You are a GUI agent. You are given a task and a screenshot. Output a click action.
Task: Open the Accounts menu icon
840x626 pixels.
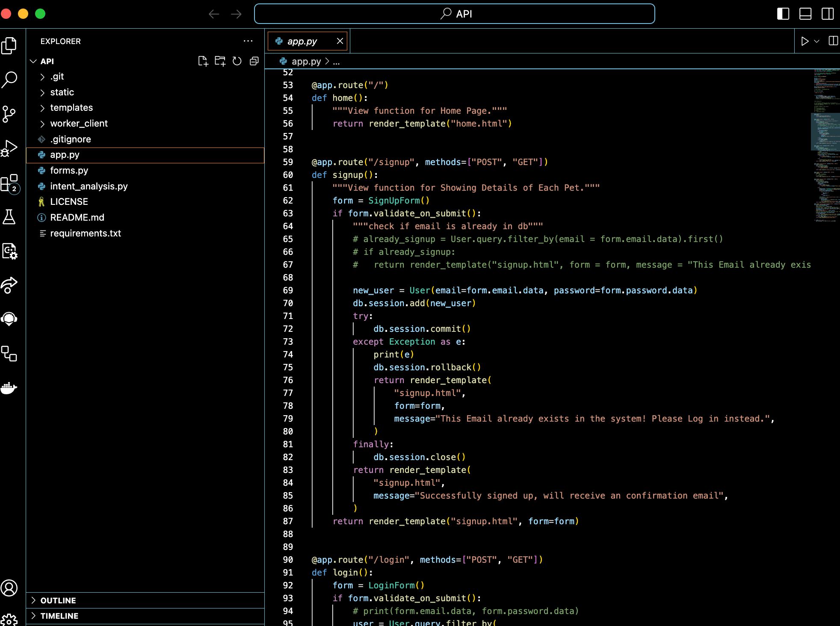click(9, 588)
